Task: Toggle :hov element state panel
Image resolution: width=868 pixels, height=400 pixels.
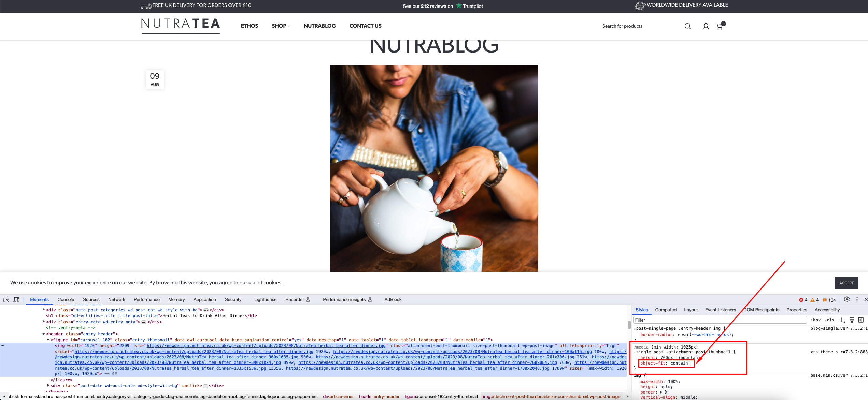Action: tap(816, 320)
